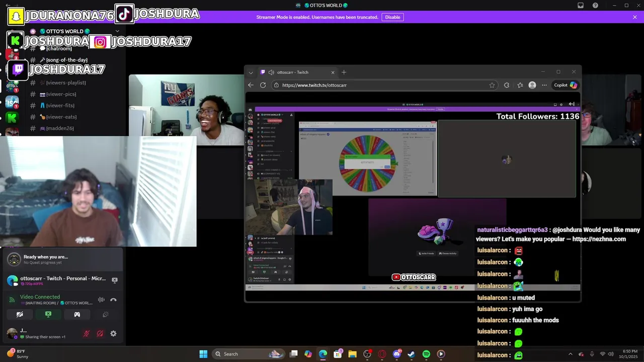This screenshot has width=644, height=362.
Task: Open the soundboard button in voice panel
Action: click(106, 314)
